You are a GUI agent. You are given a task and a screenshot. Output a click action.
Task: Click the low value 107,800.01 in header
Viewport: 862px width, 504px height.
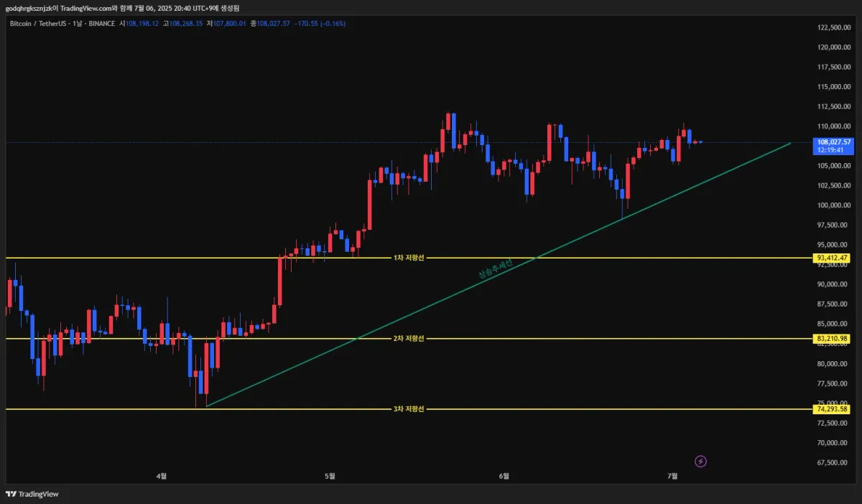[230, 24]
